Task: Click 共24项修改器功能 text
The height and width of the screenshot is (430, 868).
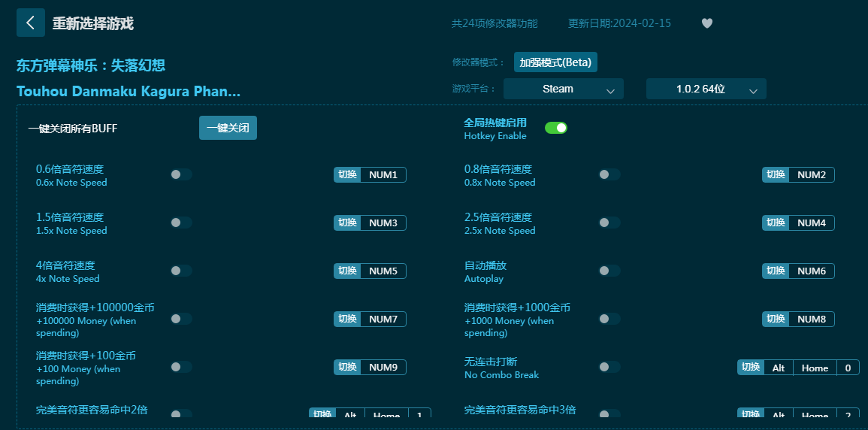Action: click(494, 23)
